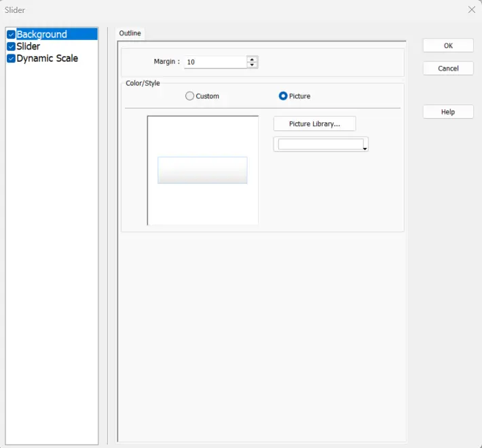
Task: Select the Dynamic Scale list item
Action: (48, 58)
